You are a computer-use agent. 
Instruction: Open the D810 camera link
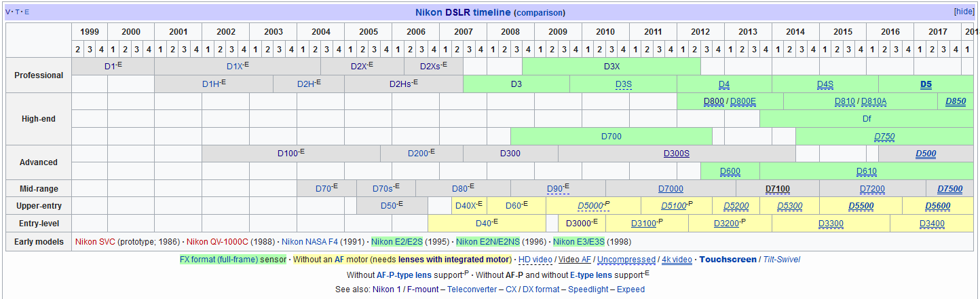[844, 102]
